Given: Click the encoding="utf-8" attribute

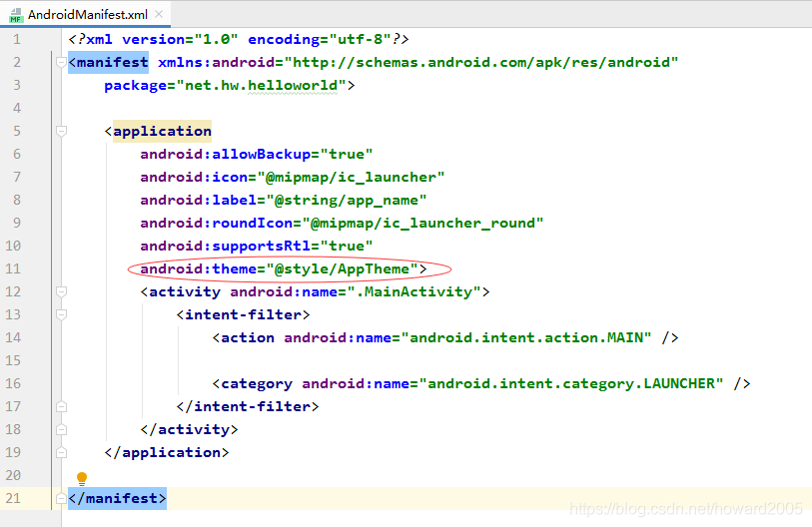Looking at the screenshot, I should [x=320, y=39].
